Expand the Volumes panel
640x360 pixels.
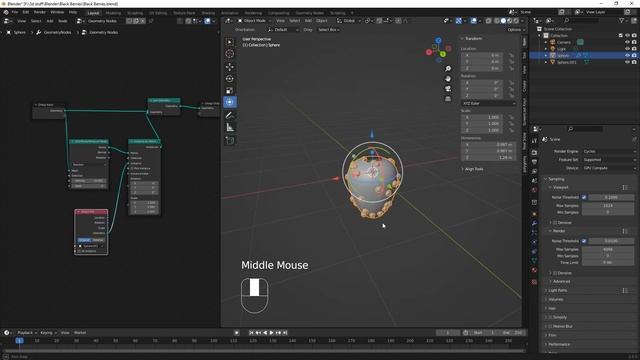tap(556, 299)
